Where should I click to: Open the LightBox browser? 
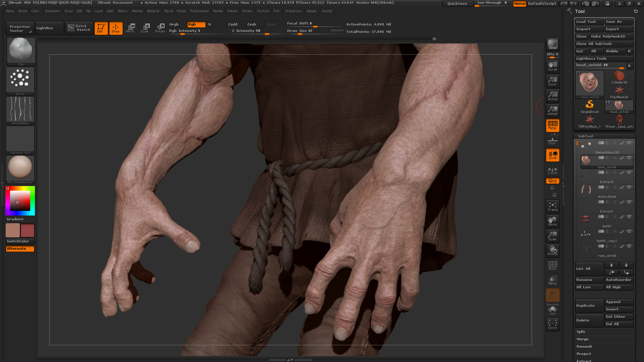49,28
